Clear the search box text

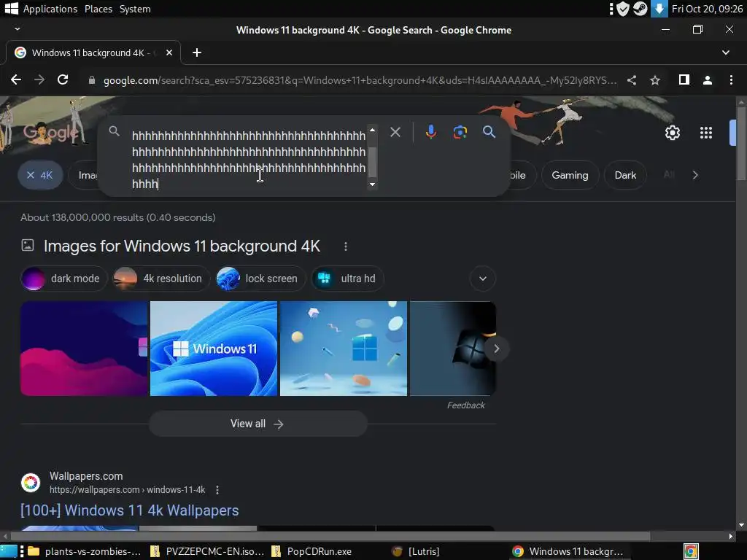coord(395,132)
